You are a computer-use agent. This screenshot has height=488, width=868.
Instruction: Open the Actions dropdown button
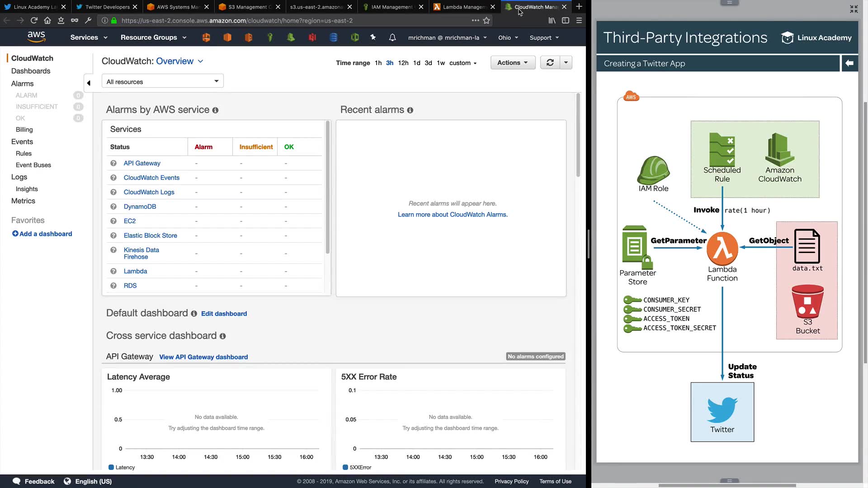tap(513, 63)
